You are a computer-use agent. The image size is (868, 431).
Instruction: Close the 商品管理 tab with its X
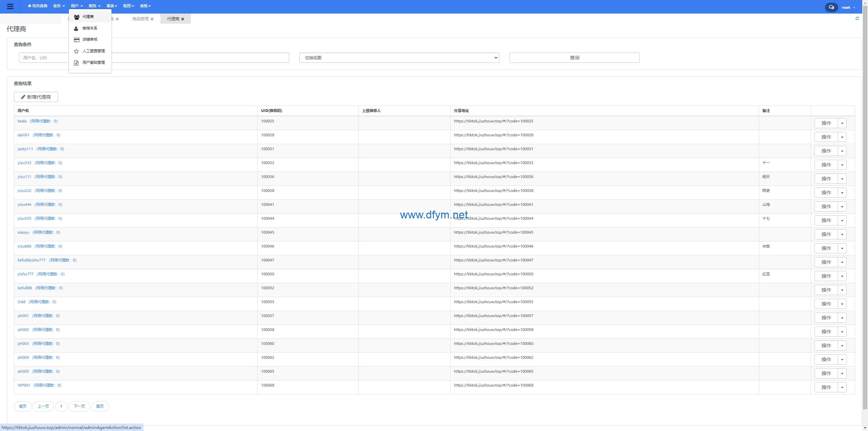152,19
